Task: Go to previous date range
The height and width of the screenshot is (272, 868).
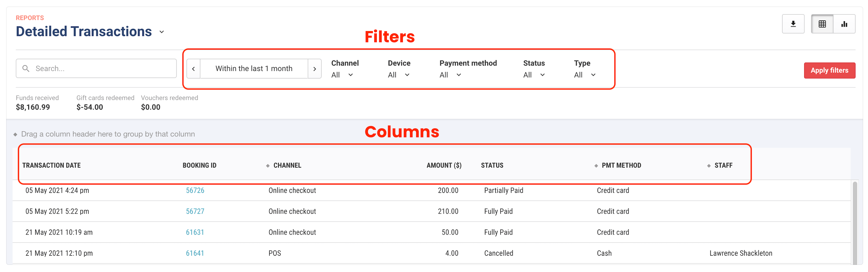Action: click(193, 69)
